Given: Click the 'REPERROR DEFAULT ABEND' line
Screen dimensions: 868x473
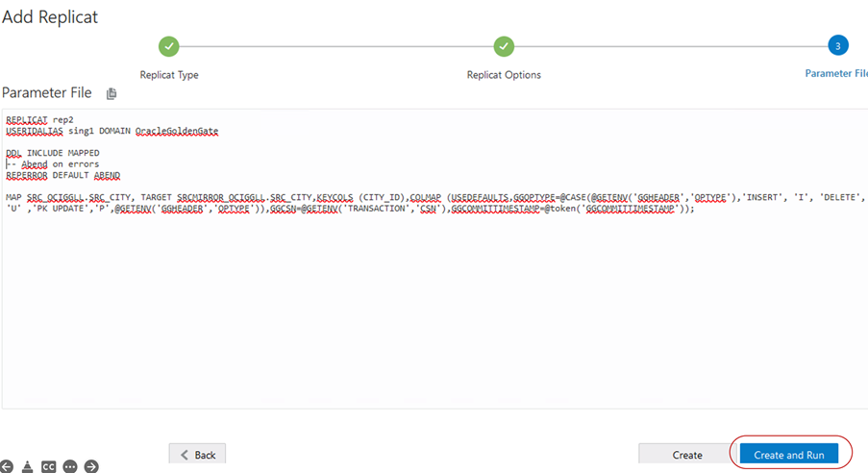Looking at the screenshot, I should [x=63, y=175].
